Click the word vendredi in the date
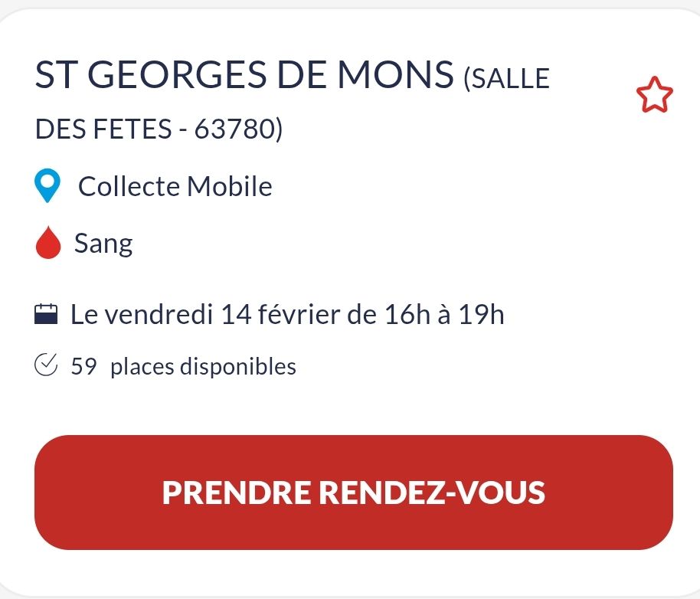This screenshot has height=599, width=700. [157, 314]
